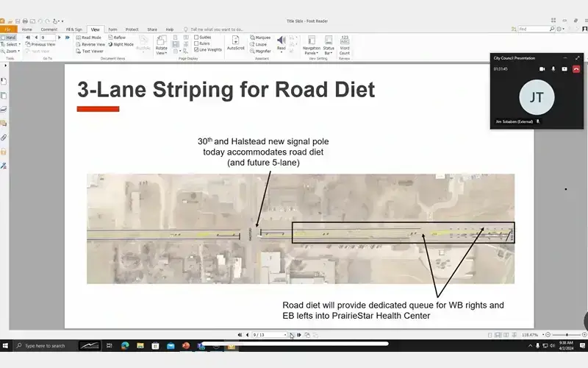Enable the Guides checkbox
Image resolution: width=588 pixels, height=368 pixels.
tap(196, 37)
